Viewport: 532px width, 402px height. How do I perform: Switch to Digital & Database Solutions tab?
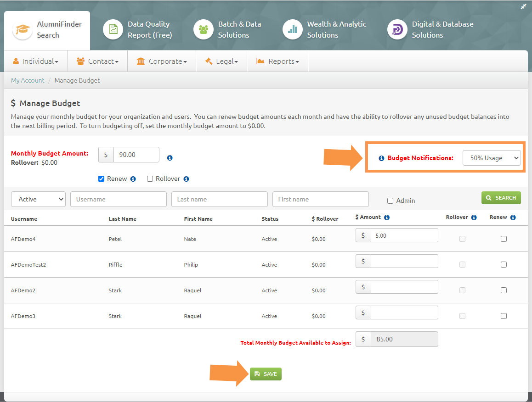[x=430, y=30]
